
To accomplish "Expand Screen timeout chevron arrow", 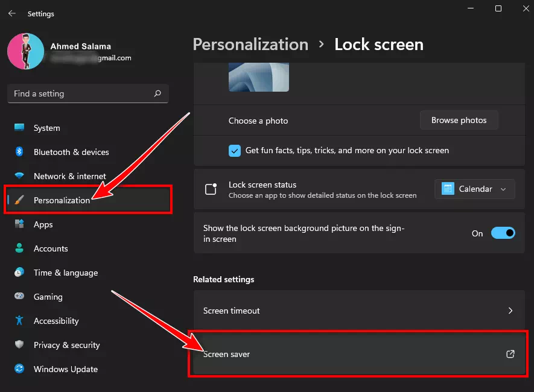I will 510,311.
